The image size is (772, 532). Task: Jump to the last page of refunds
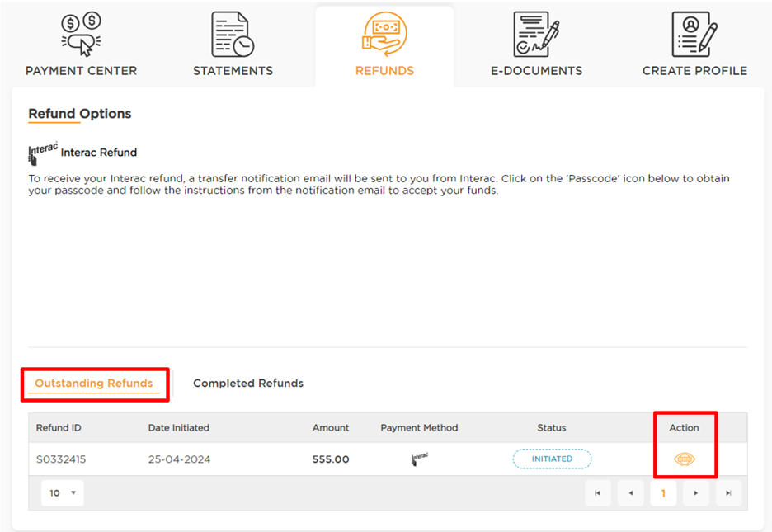coord(728,493)
